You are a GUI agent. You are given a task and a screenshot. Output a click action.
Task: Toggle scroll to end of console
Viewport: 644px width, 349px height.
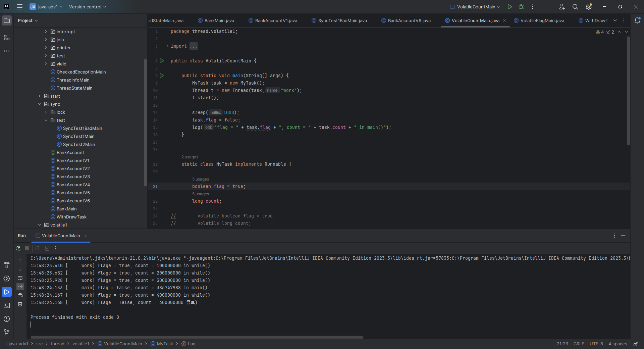[20, 287]
